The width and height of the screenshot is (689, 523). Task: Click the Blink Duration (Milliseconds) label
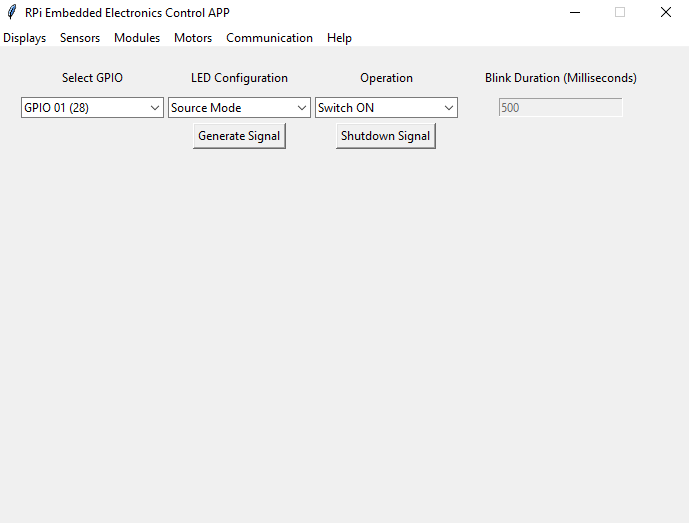[560, 78]
